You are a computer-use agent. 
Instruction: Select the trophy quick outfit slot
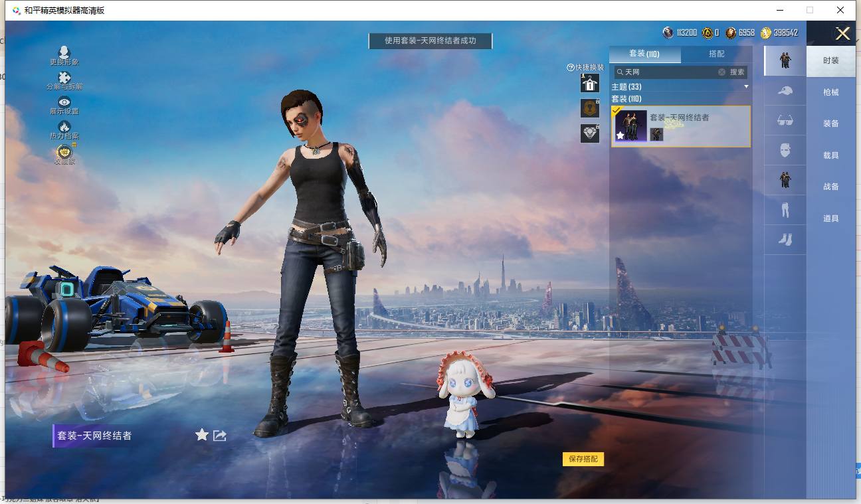click(590, 108)
